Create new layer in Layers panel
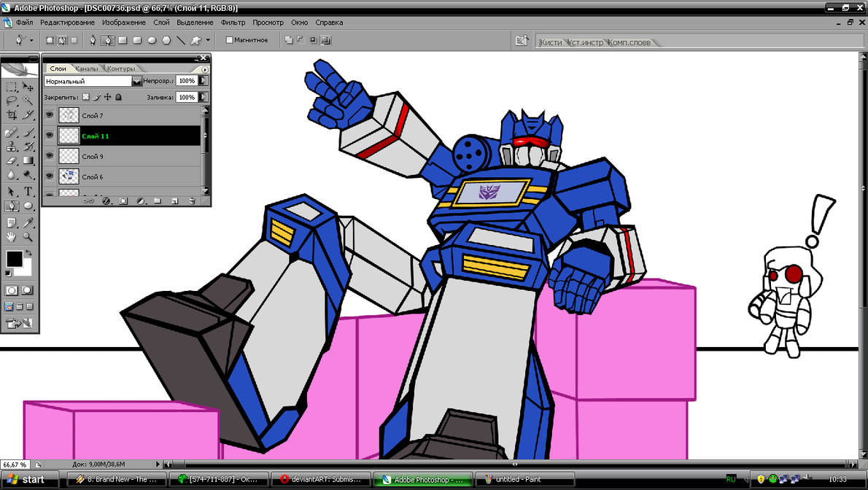 click(x=175, y=201)
